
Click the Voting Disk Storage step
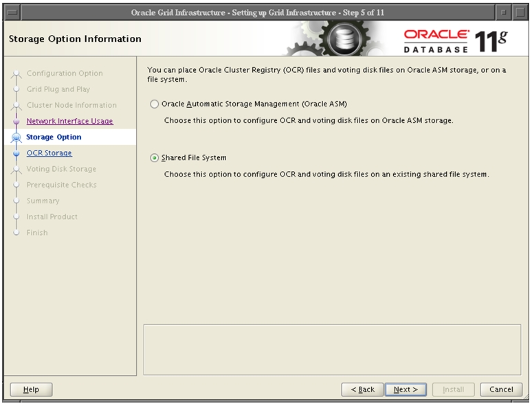[61, 169]
